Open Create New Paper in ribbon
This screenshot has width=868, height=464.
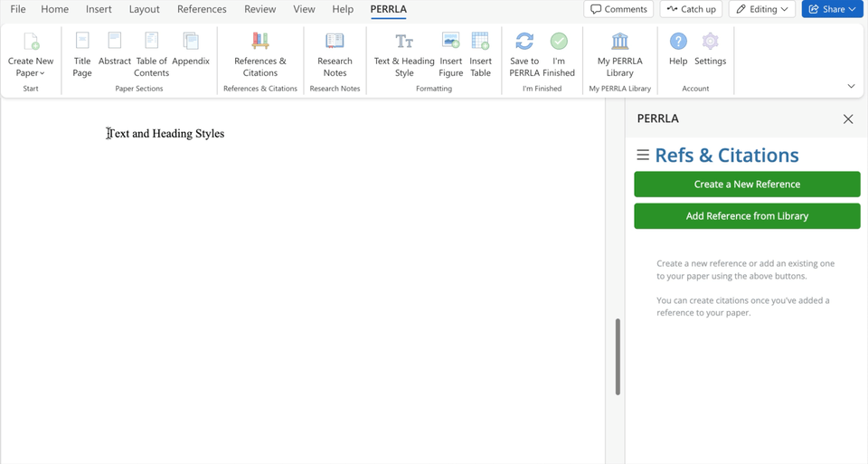coord(31,54)
